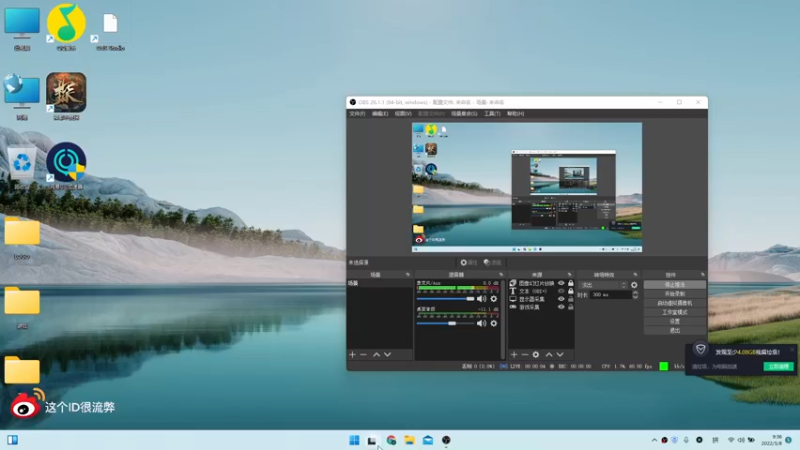Undock the Sources panel with its header icon
800x450 pixels.
click(x=569, y=274)
